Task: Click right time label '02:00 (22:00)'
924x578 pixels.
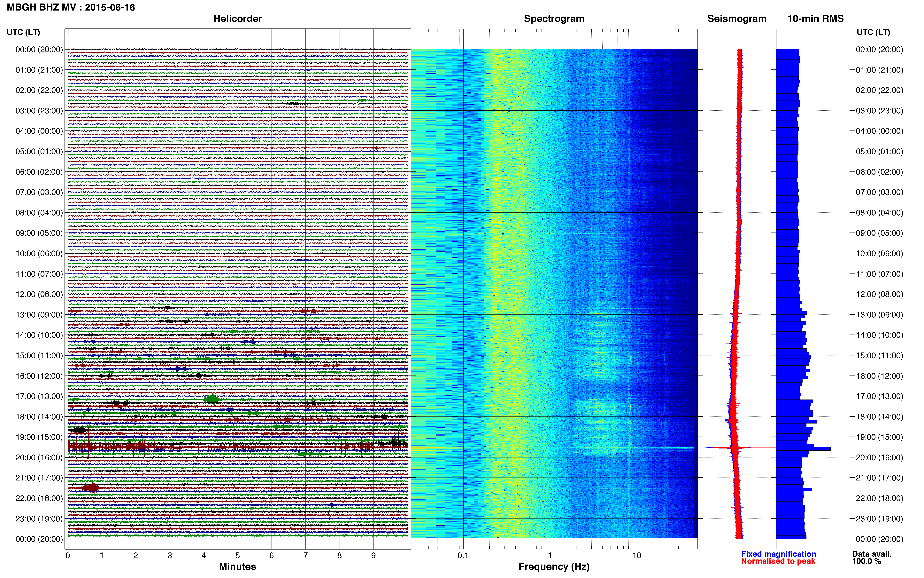Action: pyautogui.click(x=879, y=90)
